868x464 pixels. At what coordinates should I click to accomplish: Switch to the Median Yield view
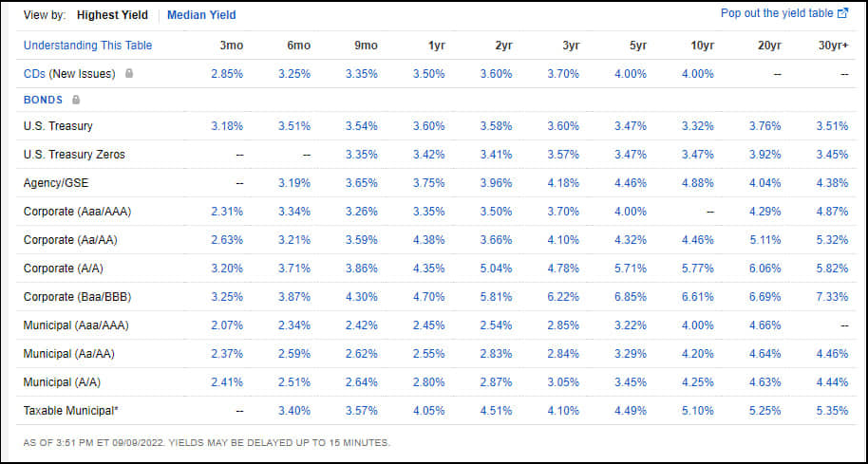pyautogui.click(x=201, y=15)
